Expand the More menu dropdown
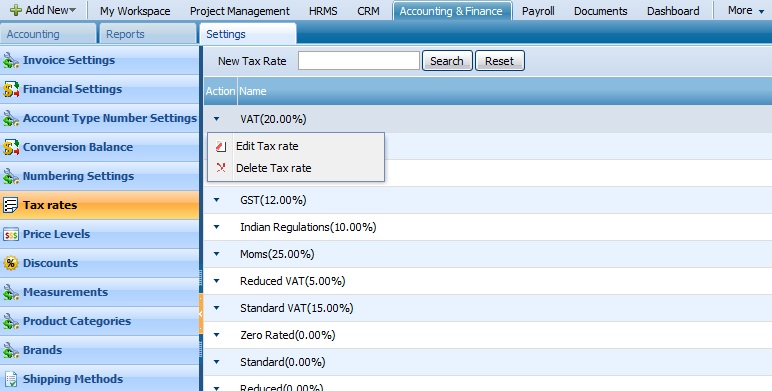This screenshot has height=391, width=772. pos(745,10)
